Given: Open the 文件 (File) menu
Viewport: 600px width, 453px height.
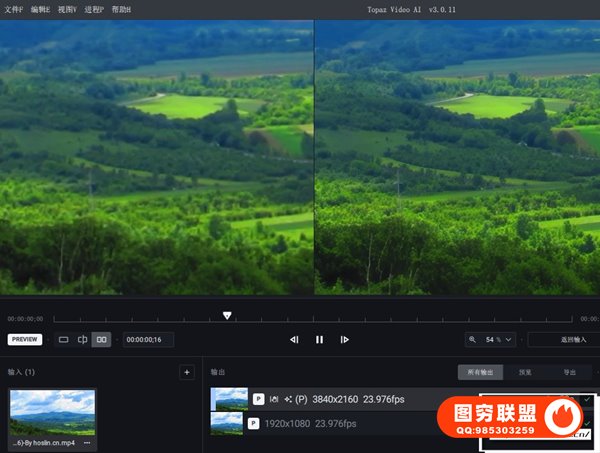Looking at the screenshot, I should tap(13, 9).
